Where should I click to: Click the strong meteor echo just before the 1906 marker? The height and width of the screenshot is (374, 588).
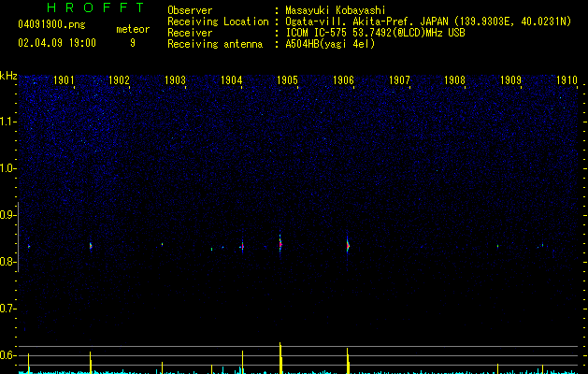pyautogui.click(x=348, y=246)
